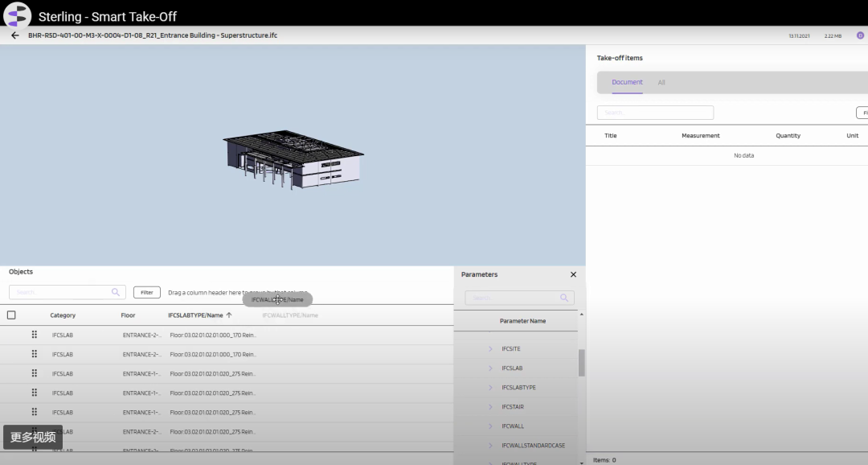
Task: Close the Parameters panel
Action: 574,274
